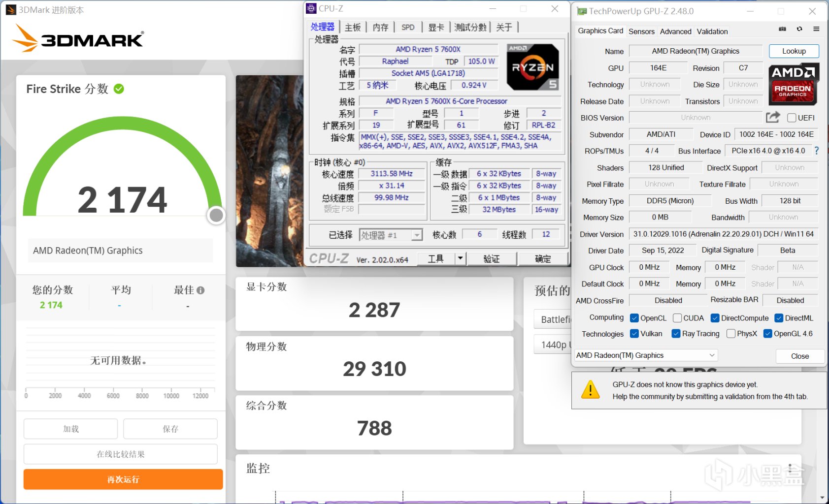Click the Driver Version field in GPU-Z
The height and width of the screenshot is (504, 829).
(x=723, y=234)
